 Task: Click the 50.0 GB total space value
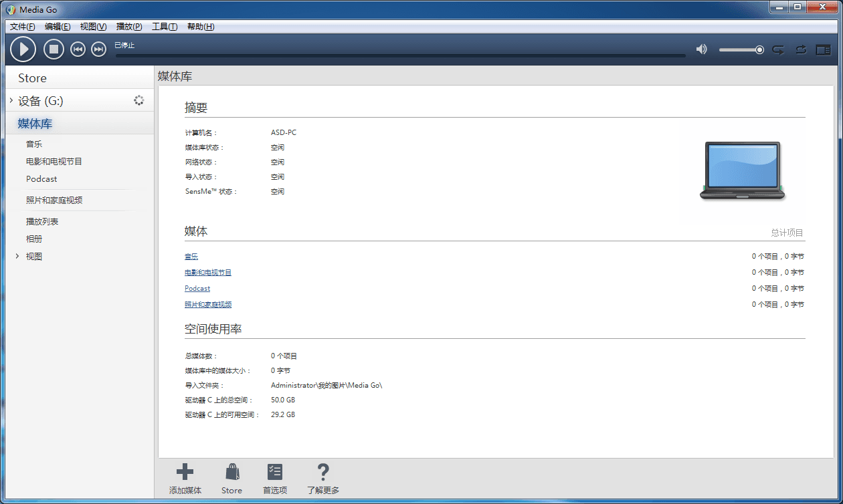point(283,400)
